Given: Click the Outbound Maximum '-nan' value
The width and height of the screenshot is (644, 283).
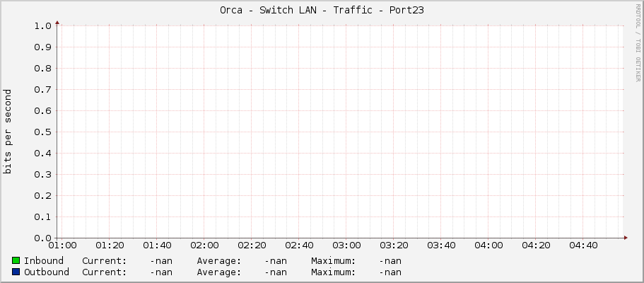Looking at the screenshot, I should click(391, 272).
